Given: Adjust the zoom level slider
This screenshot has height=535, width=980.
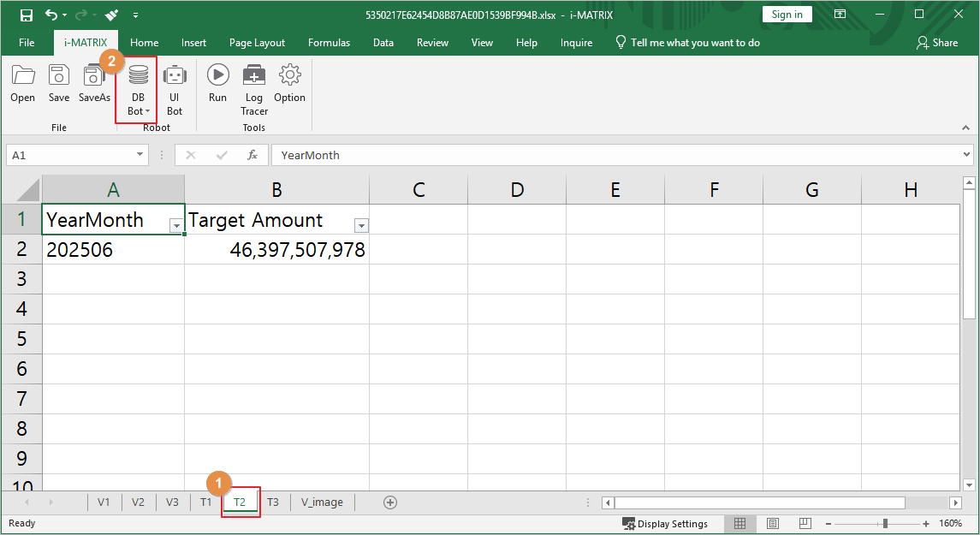Looking at the screenshot, I should [885, 524].
